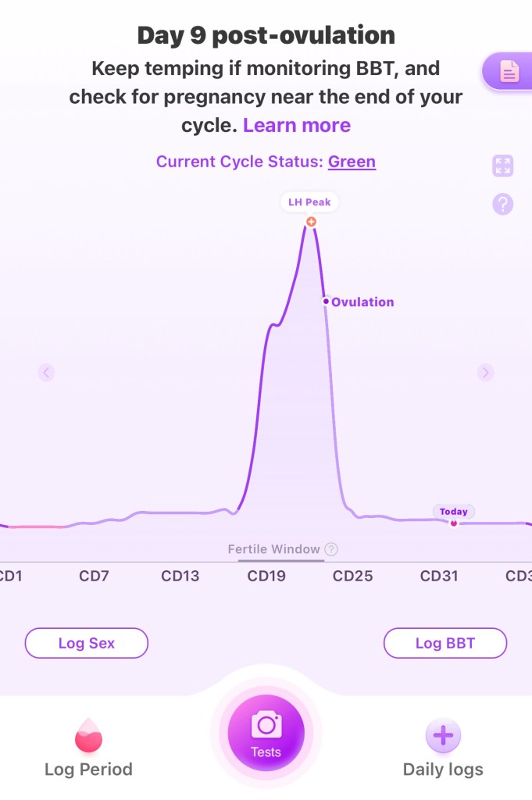
Task: Tap the CD25 axis label
Action: click(352, 577)
